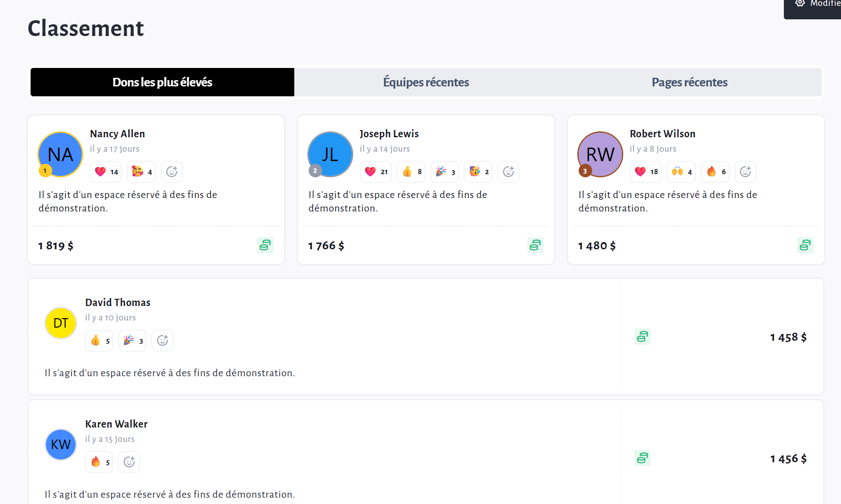This screenshot has width=841, height=504.
Task: Click hugging face reaction on Nancy Allen's card
Action: coord(141,172)
